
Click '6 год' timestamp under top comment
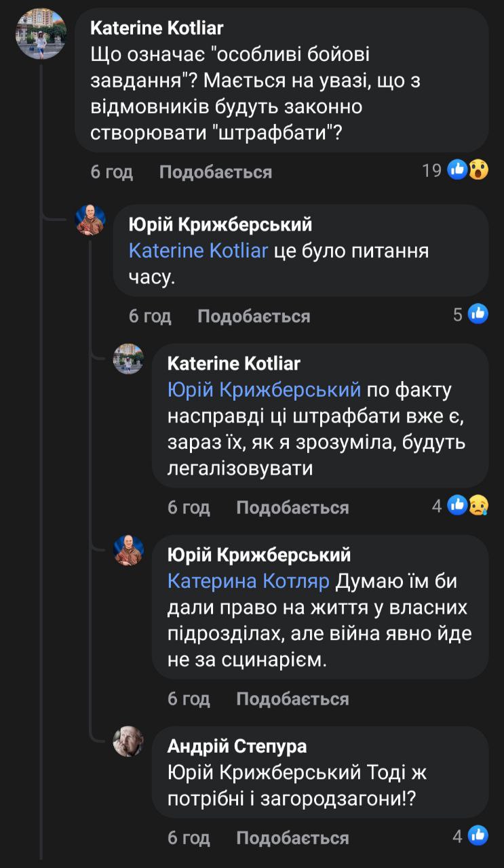click(112, 172)
